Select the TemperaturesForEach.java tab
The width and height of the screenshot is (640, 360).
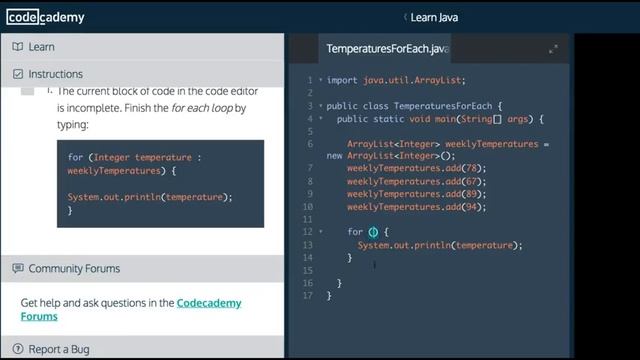click(385, 49)
